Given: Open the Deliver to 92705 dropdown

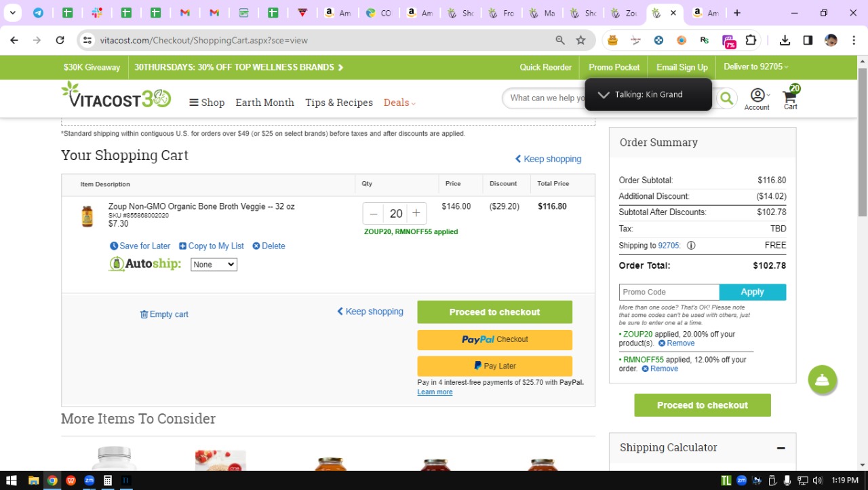Looking at the screenshot, I should (756, 67).
